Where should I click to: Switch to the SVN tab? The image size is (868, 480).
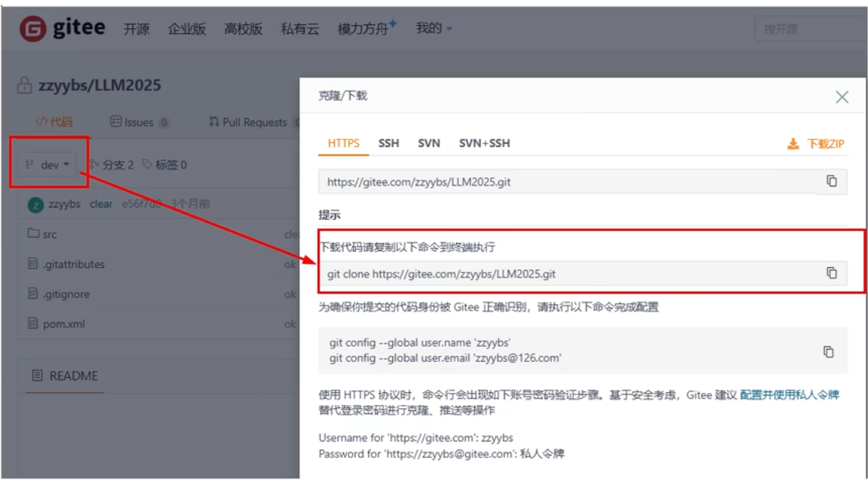click(429, 143)
